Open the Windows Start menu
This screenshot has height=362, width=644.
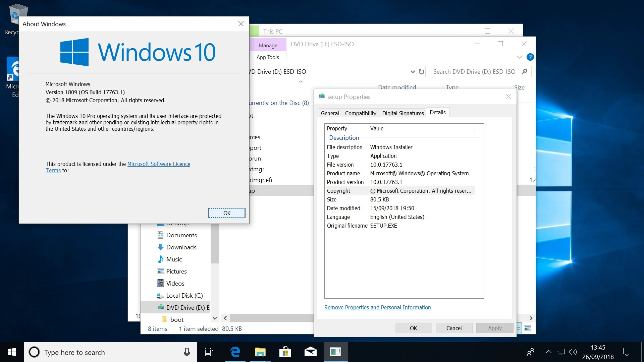[x=12, y=352]
